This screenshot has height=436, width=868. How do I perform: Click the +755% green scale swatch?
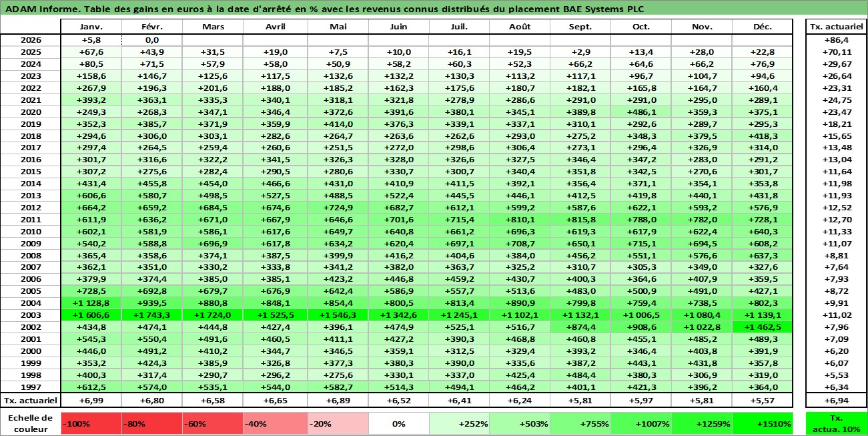580,423
